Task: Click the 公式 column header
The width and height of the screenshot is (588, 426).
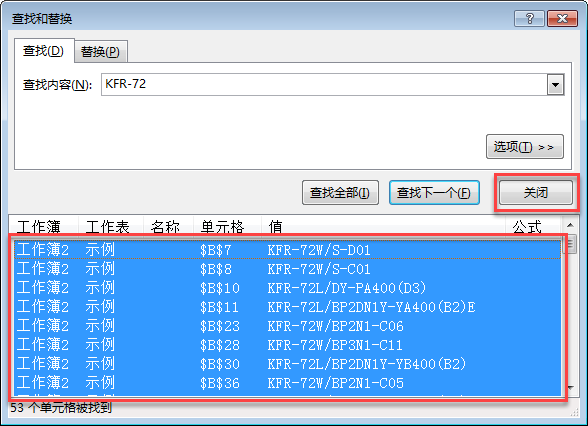Action: [533, 226]
